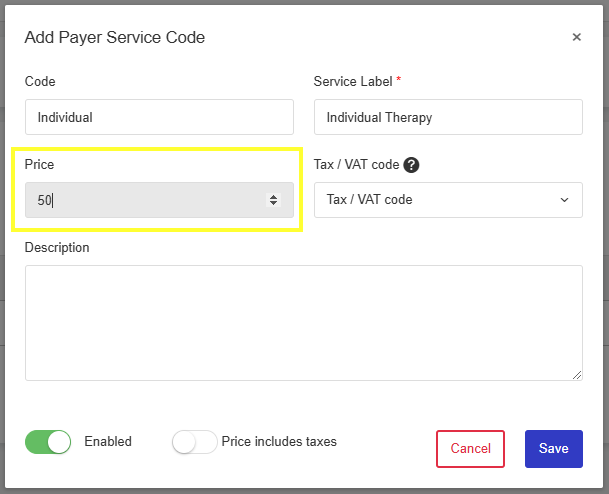Click the Service Label input field
This screenshot has height=494, width=609.
[x=448, y=117]
